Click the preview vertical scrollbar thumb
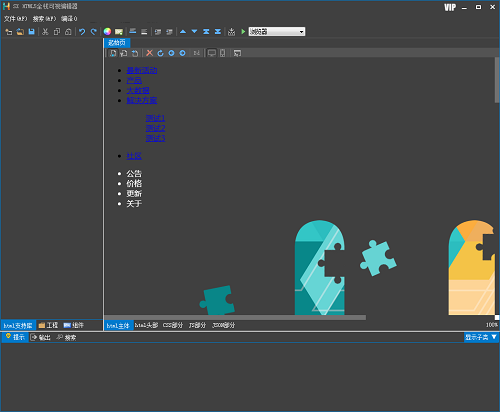Viewport: 500px width, 412px height. pyautogui.click(x=497, y=80)
